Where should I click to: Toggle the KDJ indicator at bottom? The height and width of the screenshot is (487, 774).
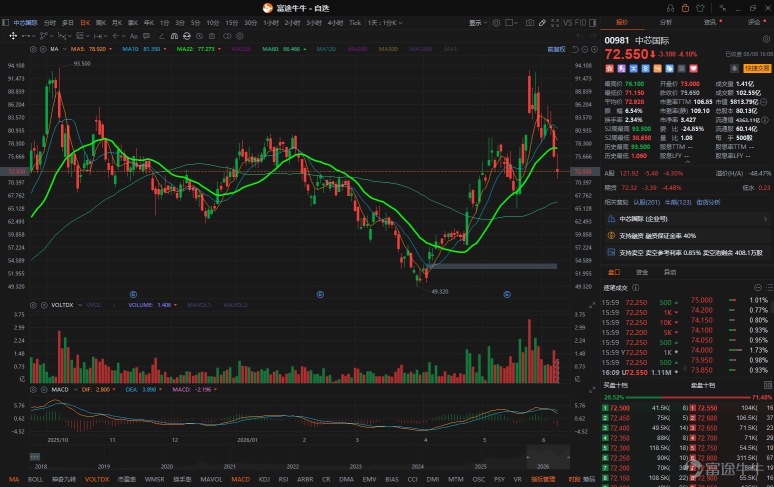(x=264, y=479)
